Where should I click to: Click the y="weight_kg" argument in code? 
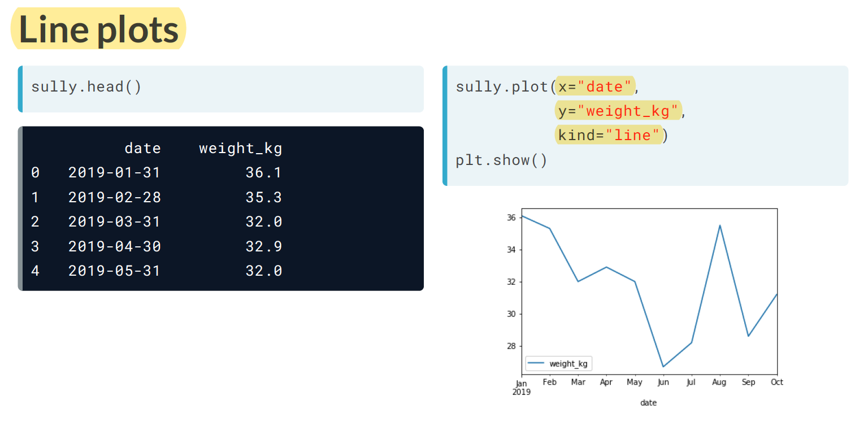(x=619, y=111)
